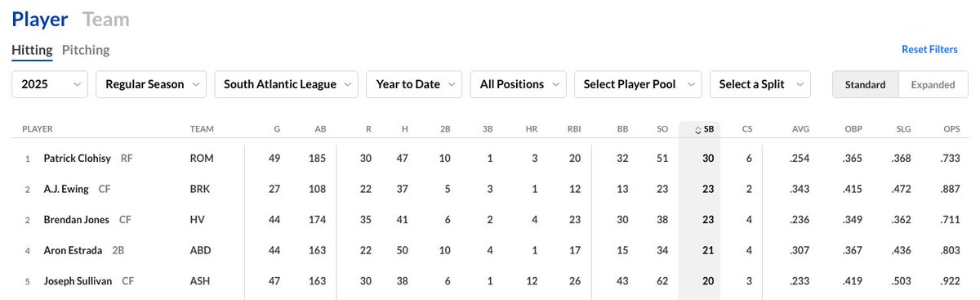Toggle the Standard stats view
Image resolution: width=980 pixels, height=300 pixels.
[x=865, y=84]
